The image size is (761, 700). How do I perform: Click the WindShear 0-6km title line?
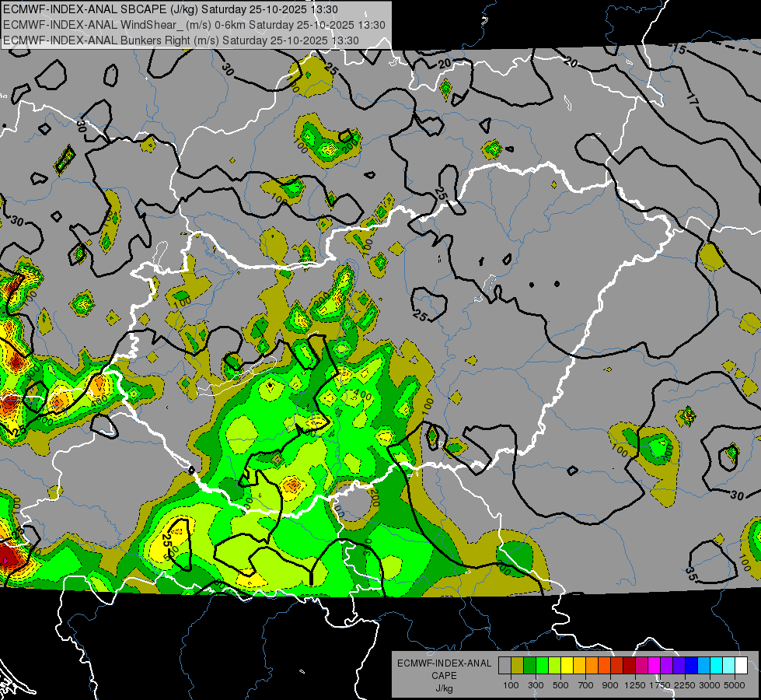(x=194, y=25)
